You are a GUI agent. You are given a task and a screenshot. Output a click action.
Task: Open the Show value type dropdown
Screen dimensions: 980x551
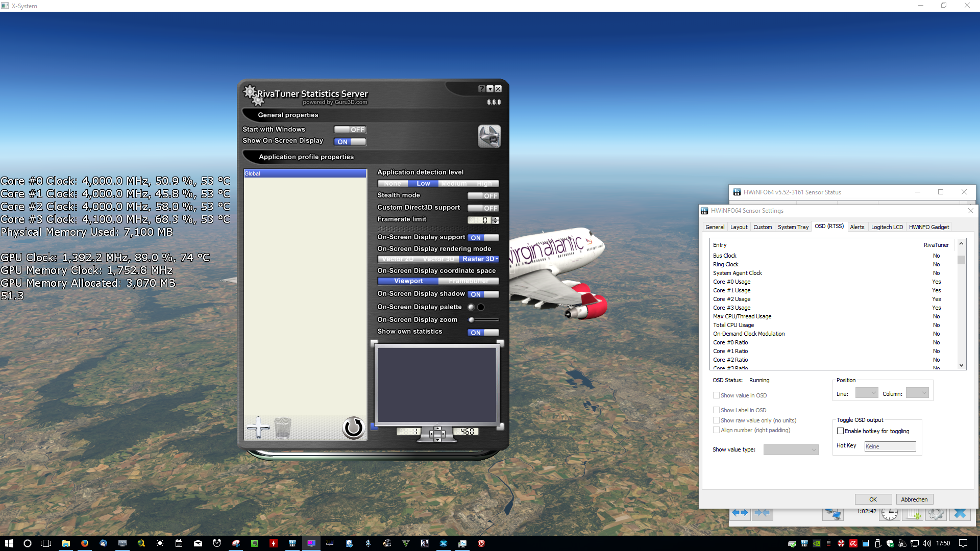791,449
